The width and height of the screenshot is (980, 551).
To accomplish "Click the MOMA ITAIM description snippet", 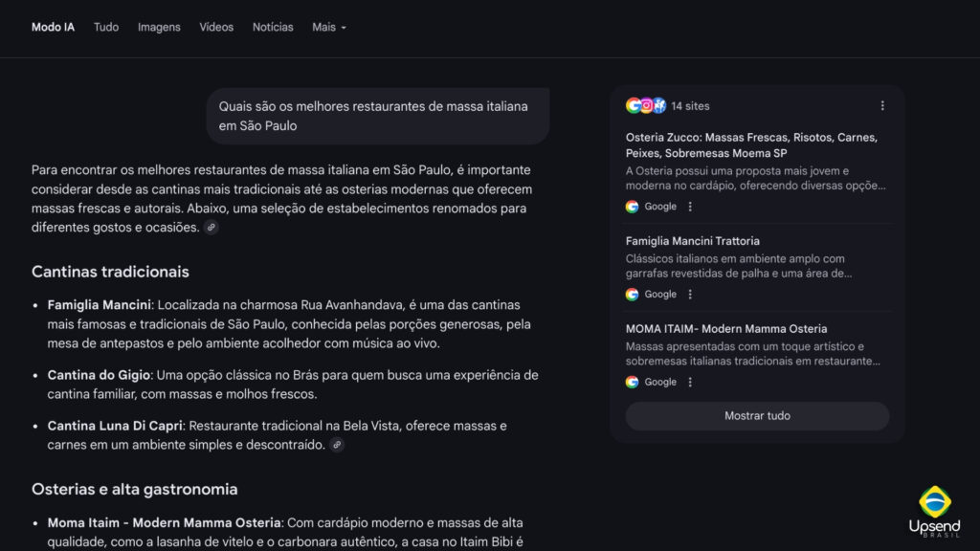I will pyautogui.click(x=753, y=354).
